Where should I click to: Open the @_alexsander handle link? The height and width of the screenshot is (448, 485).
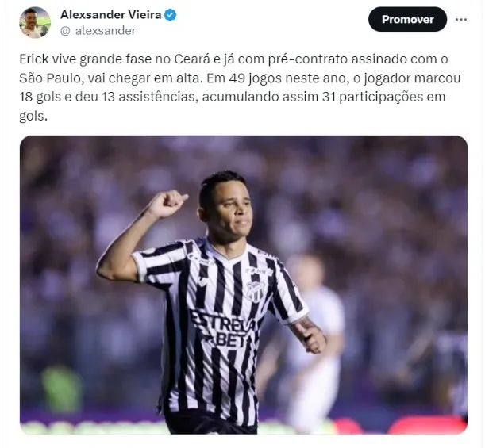tap(98, 31)
